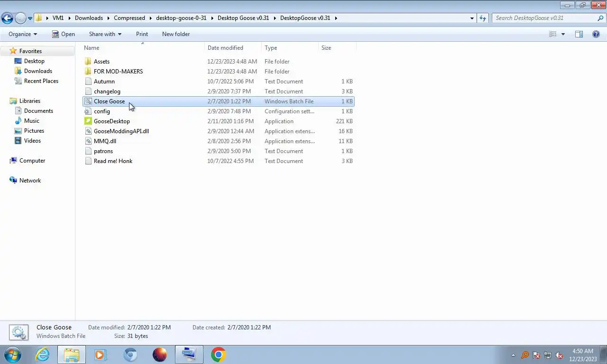
Task: Launch Internet Explorer from taskbar
Action: [x=42, y=355]
